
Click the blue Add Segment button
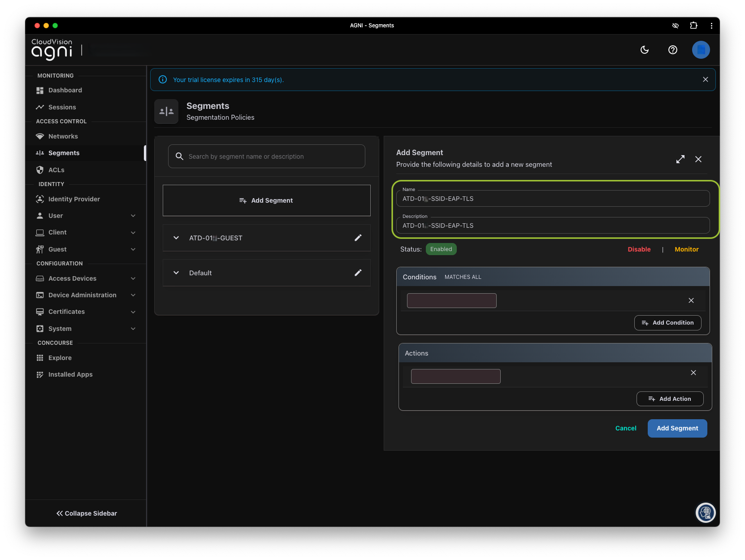677,428
